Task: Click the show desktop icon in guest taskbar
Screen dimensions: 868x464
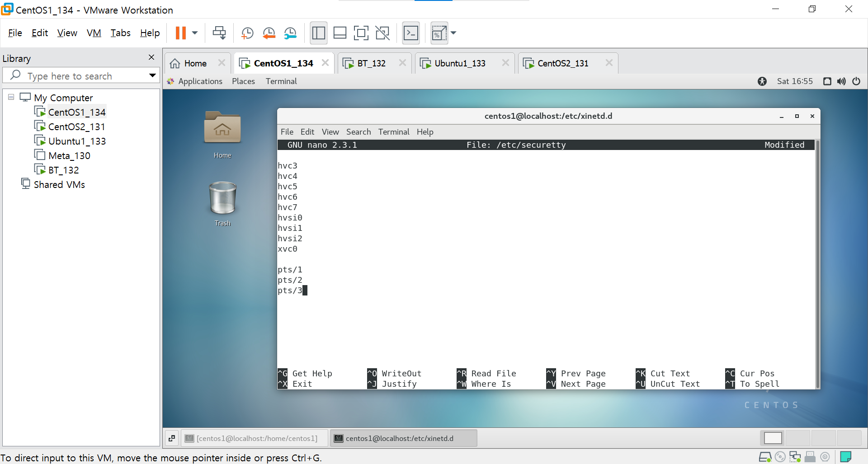Action: 172,438
